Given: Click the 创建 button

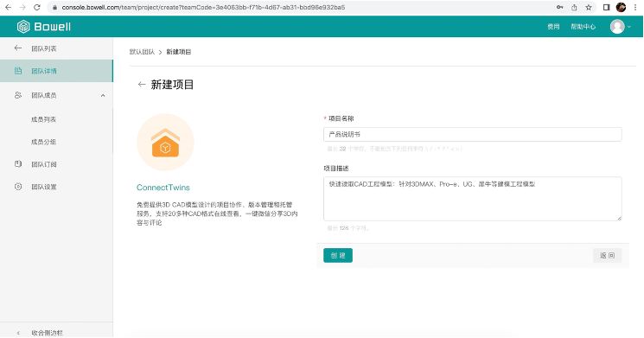Looking at the screenshot, I should (338, 256).
